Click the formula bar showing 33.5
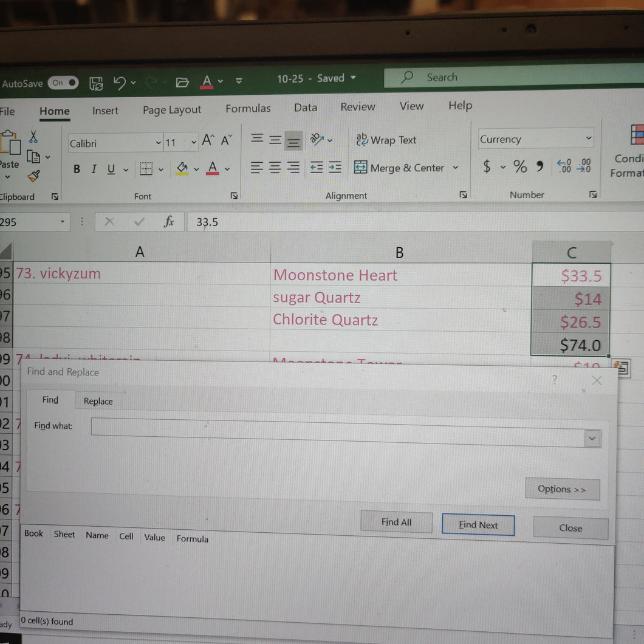The height and width of the screenshot is (644, 644). click(415, 222)
